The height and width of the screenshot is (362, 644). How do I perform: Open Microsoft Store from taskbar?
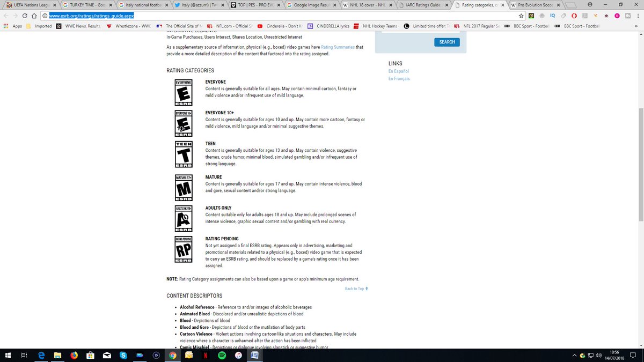(x=90, y=355)
